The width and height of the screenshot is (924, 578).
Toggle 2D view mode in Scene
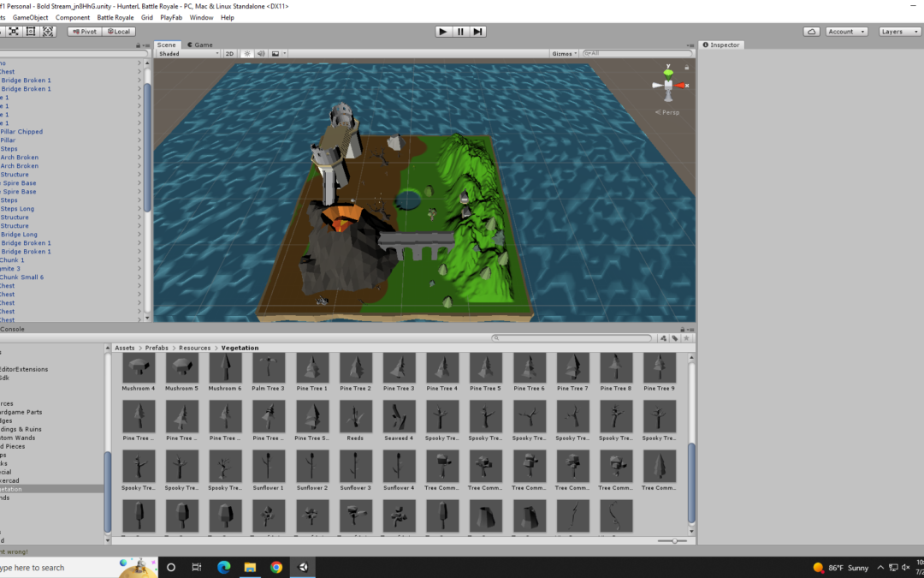pyautogui.click(x=230, y=54)
